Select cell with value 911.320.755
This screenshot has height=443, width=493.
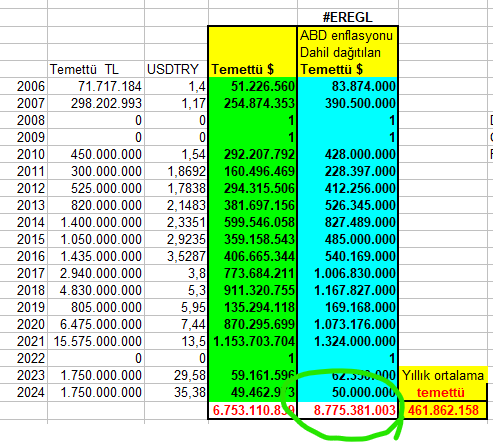tap(252, 290)
